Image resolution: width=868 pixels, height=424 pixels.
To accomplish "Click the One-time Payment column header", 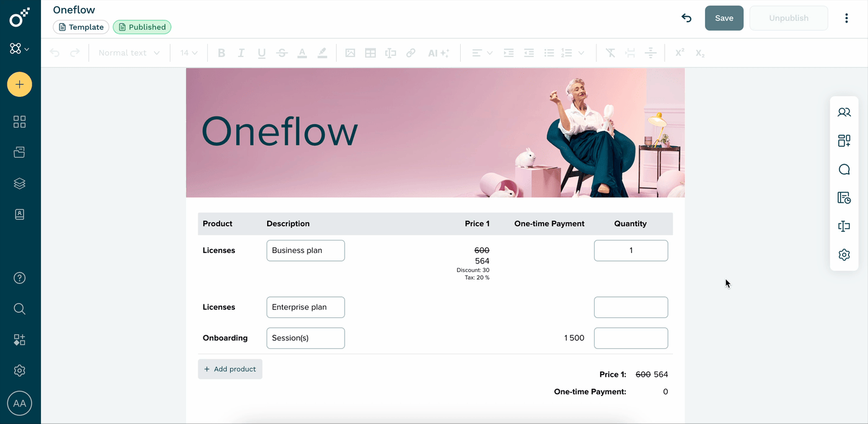I will pyautogui.click(x=549, y=224).
